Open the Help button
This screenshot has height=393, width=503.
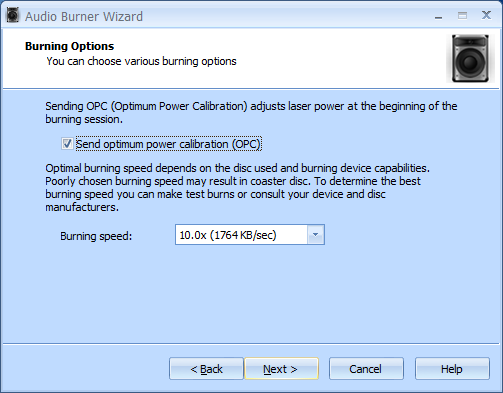click(452, 369)
